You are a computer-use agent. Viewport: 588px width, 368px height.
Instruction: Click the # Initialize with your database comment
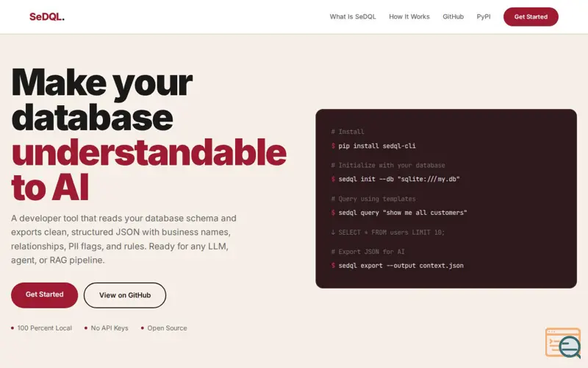(x=388, y=165)
